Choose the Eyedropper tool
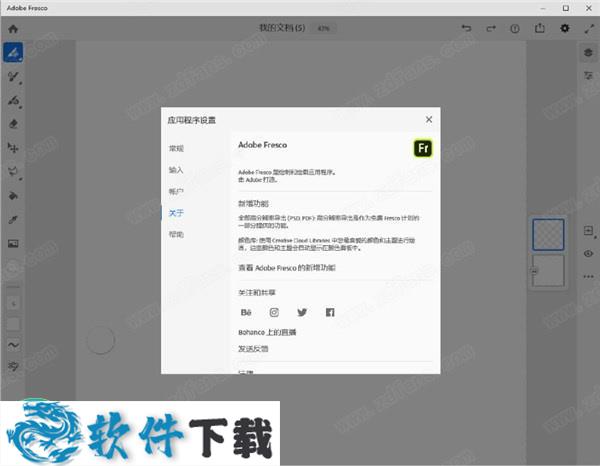 [x=14, y=219]
